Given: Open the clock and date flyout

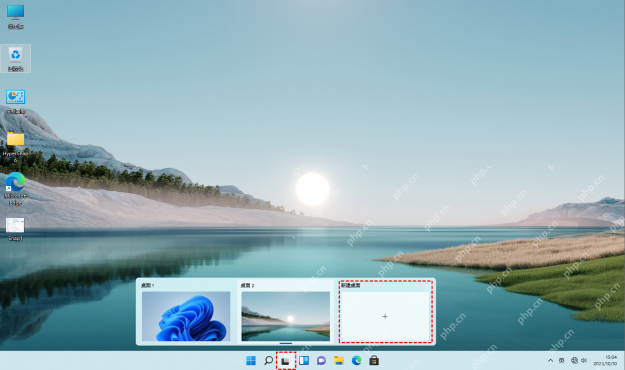Looking at the screenshot, I should pos(605,360).
